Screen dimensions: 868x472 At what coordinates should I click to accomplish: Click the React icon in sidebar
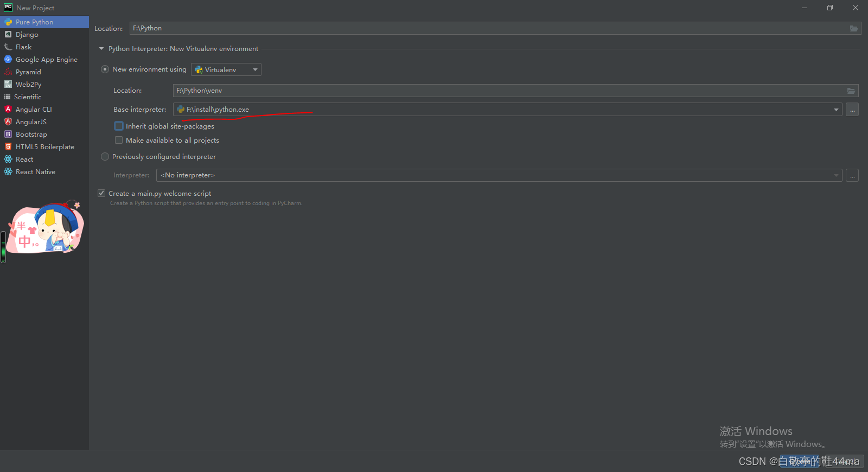coord(8,160)
